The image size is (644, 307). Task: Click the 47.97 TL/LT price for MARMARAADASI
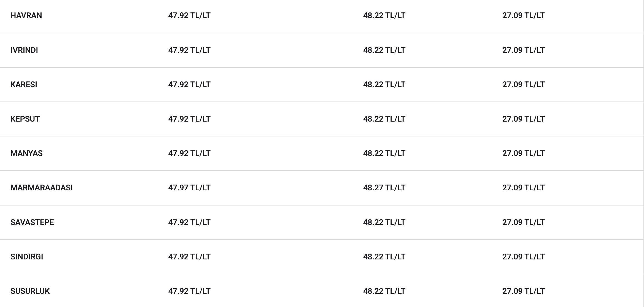tap(189, 188)
